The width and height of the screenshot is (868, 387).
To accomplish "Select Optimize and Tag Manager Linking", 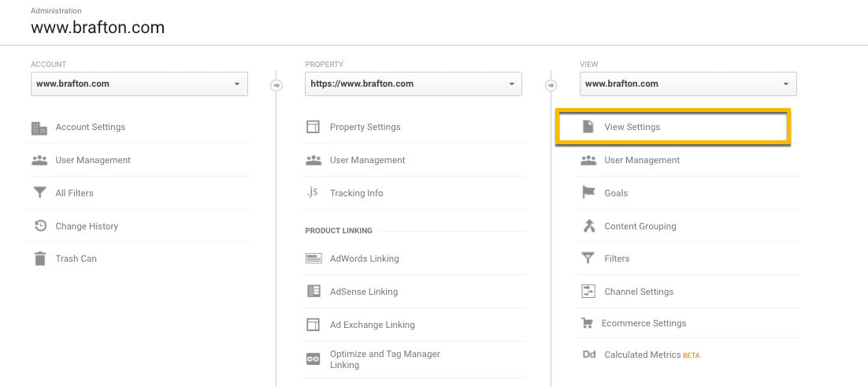I will point(384,359).
